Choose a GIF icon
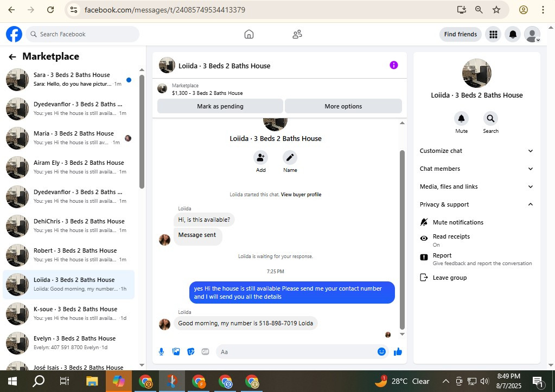Viewport: 555px width, 392px height. 205,352
